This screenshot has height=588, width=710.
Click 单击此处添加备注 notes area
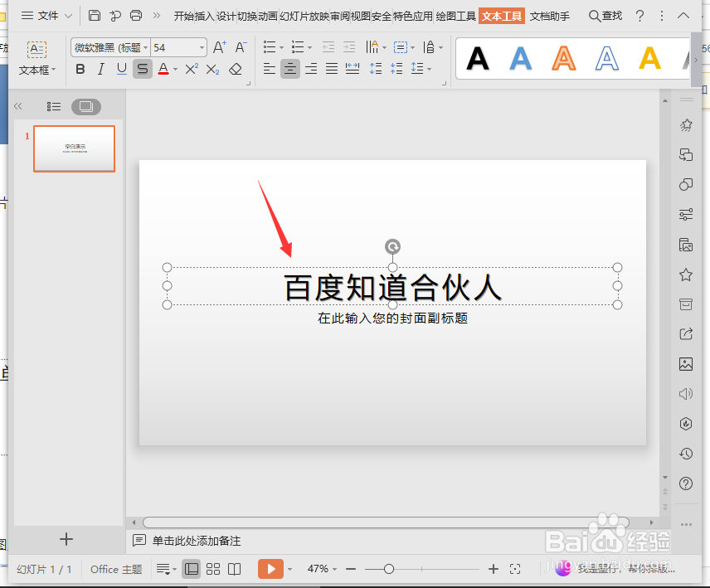click(197, 541)
